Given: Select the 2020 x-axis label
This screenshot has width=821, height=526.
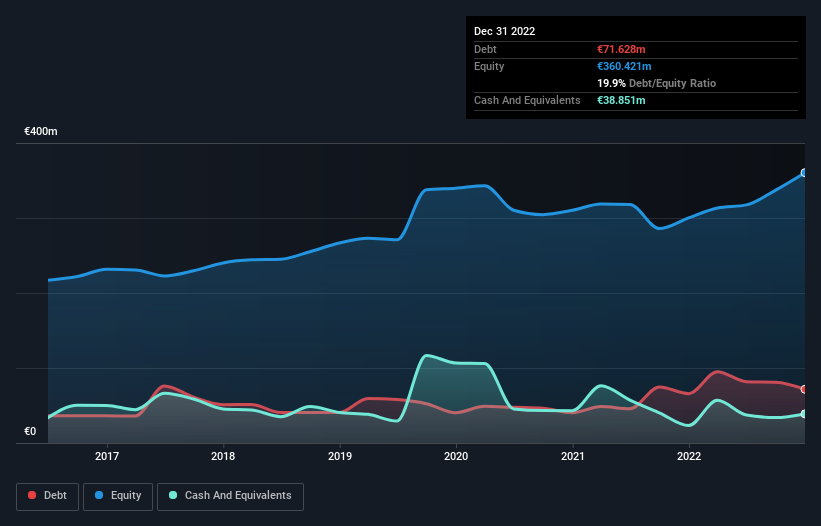Looking at the screenshot, I should (x=456, y=456).
